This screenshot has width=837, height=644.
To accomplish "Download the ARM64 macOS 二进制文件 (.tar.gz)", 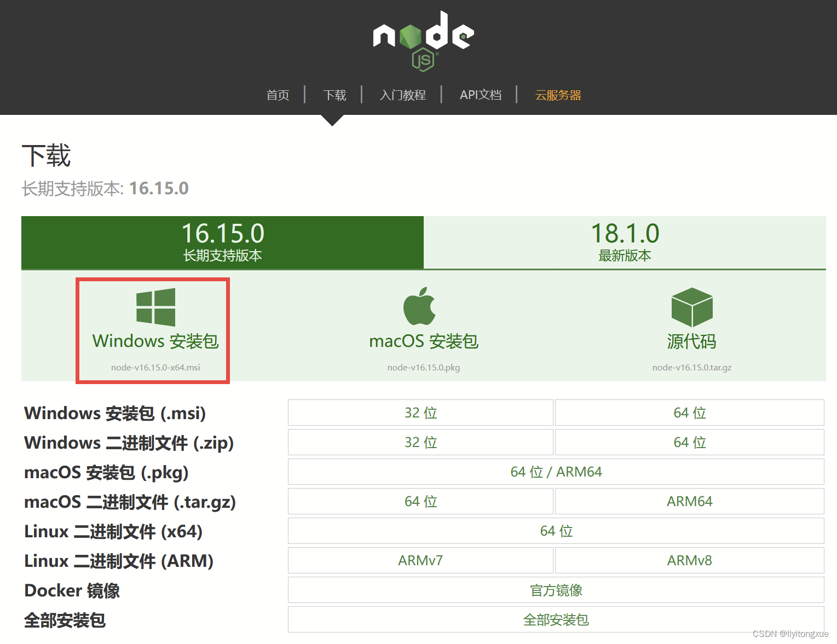I will click(689, 501).
